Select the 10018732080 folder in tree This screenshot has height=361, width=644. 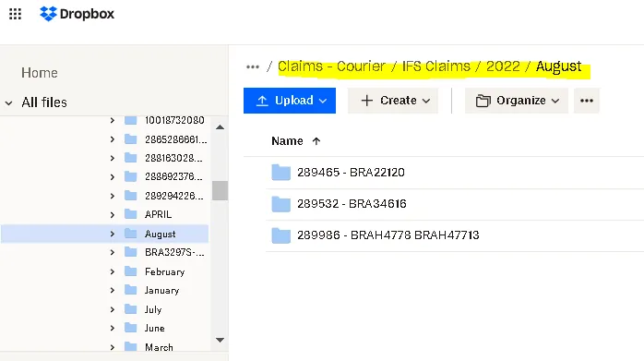[x=174, y=120]
